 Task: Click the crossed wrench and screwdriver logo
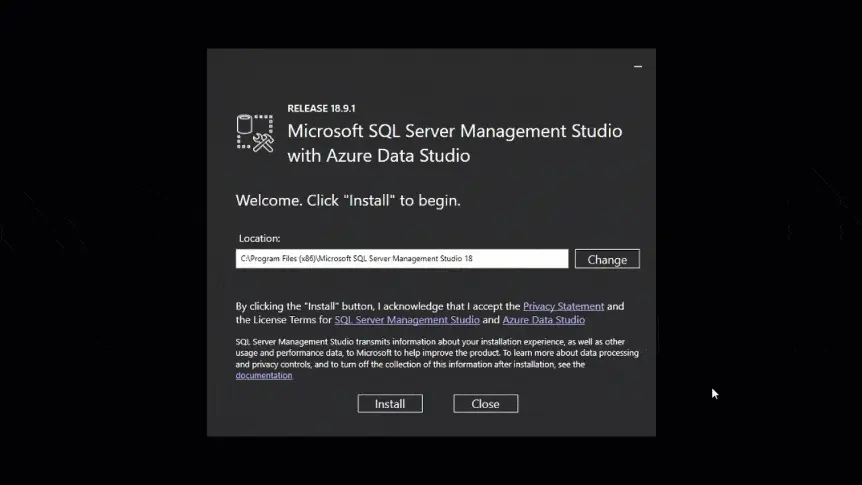tap(263, 142)
